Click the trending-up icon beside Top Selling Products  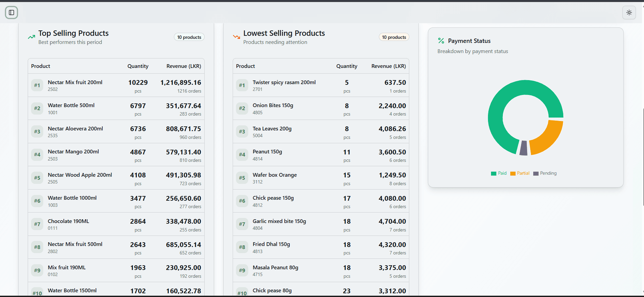point(31,37)
